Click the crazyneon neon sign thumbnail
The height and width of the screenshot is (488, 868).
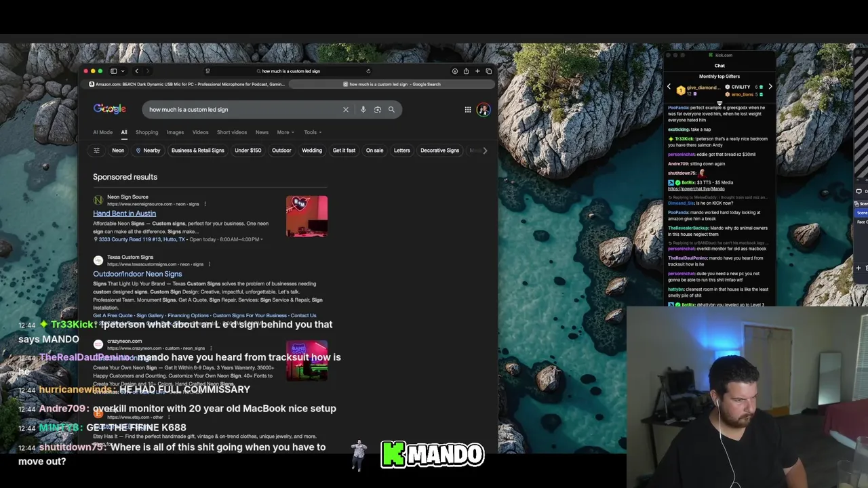point(307,361)
